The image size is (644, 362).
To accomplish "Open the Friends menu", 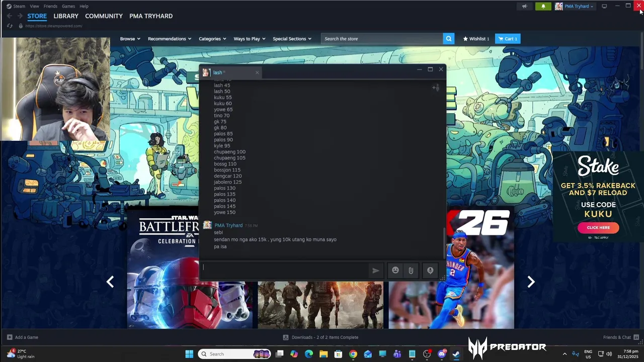I will pyautogui.click(x=50, y=6).
